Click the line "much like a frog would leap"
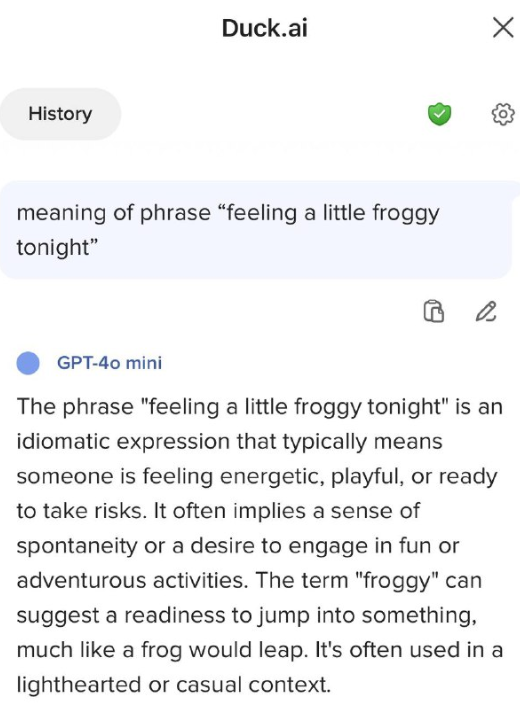This screenshot has height=716, width=520. tap(260, 650)
